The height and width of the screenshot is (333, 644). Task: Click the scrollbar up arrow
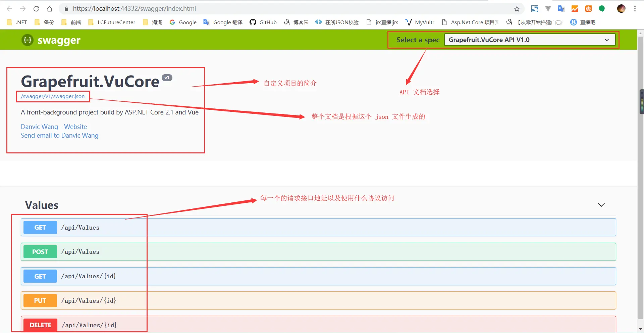(641, 33)
